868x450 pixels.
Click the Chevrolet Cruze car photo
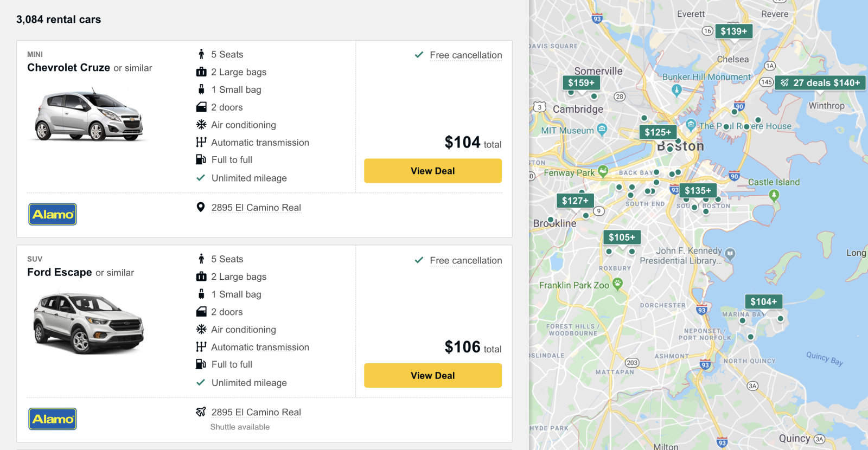coord(89,116)
